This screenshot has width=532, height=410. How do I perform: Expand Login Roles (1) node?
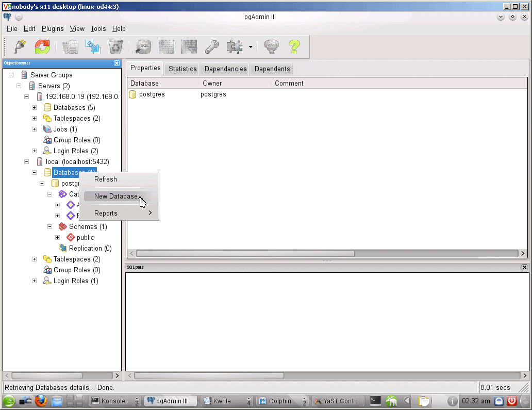tap(34, 281)
